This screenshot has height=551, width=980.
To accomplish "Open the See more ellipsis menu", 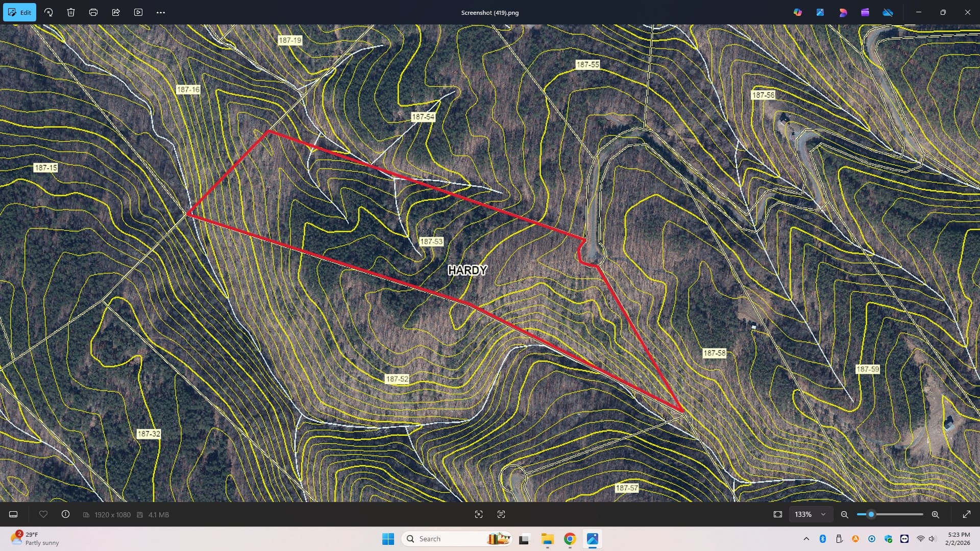I will click(x=161, y=12).
